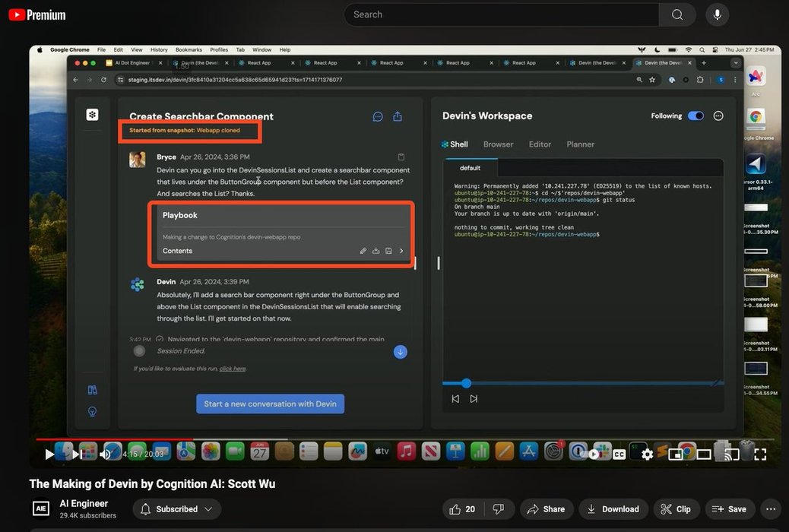Open the Share dialog
This screenshot has width=789, height=532.
[546, 509]
